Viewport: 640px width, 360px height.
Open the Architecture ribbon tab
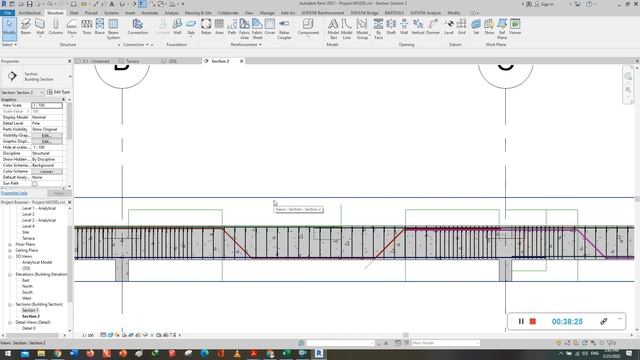pos(29,13)
